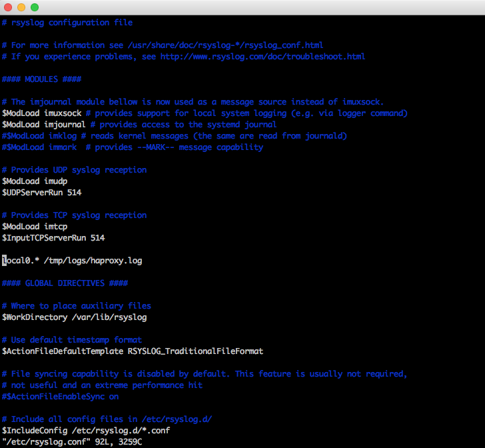Click the '$ModLoad imtcp' line
The width and height of the screenshot is (485, 448).
35,227
